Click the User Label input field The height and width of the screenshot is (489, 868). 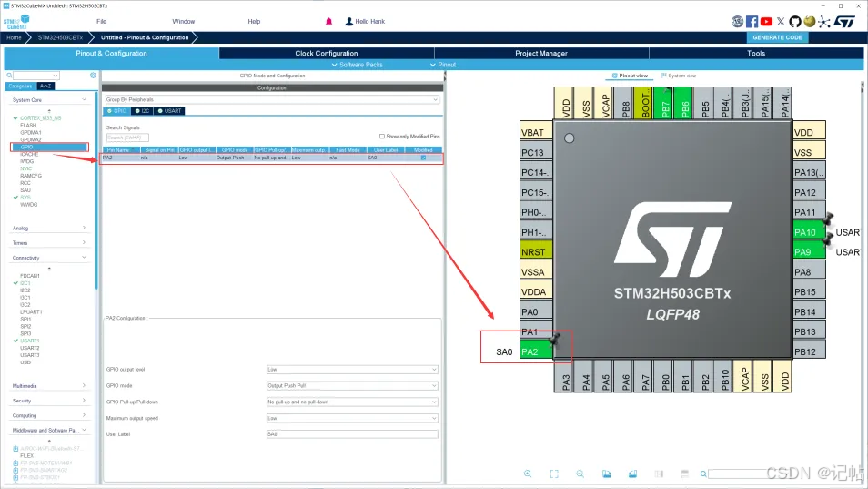[x=352, y=434]
